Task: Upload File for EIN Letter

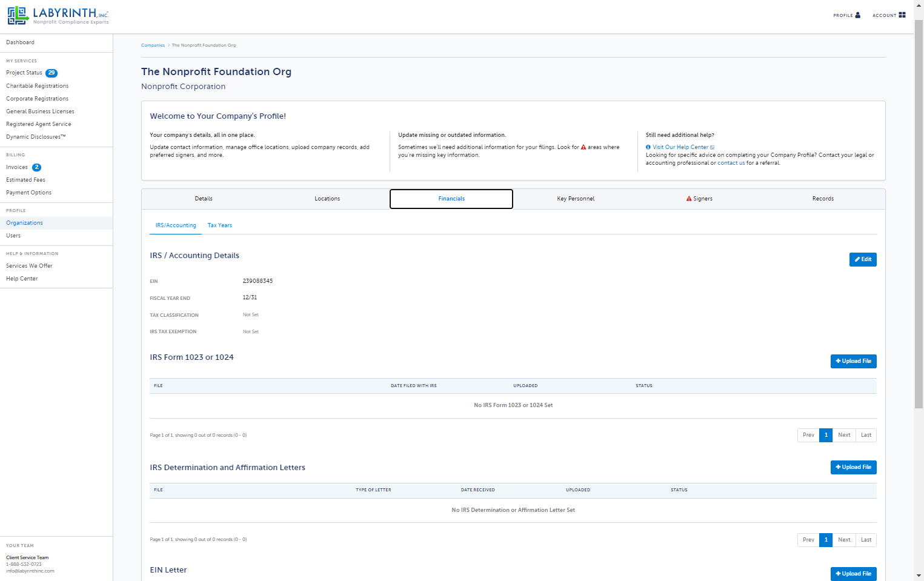Action: (853, 574)
